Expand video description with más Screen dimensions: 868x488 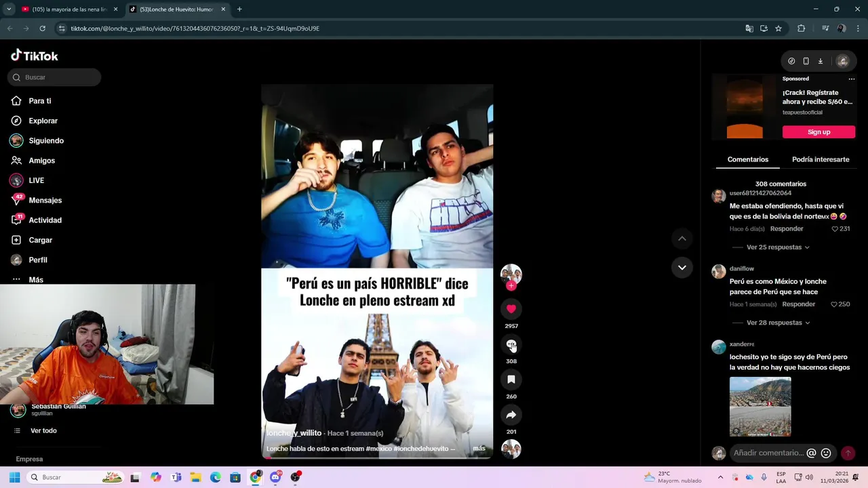coord(479,449)
